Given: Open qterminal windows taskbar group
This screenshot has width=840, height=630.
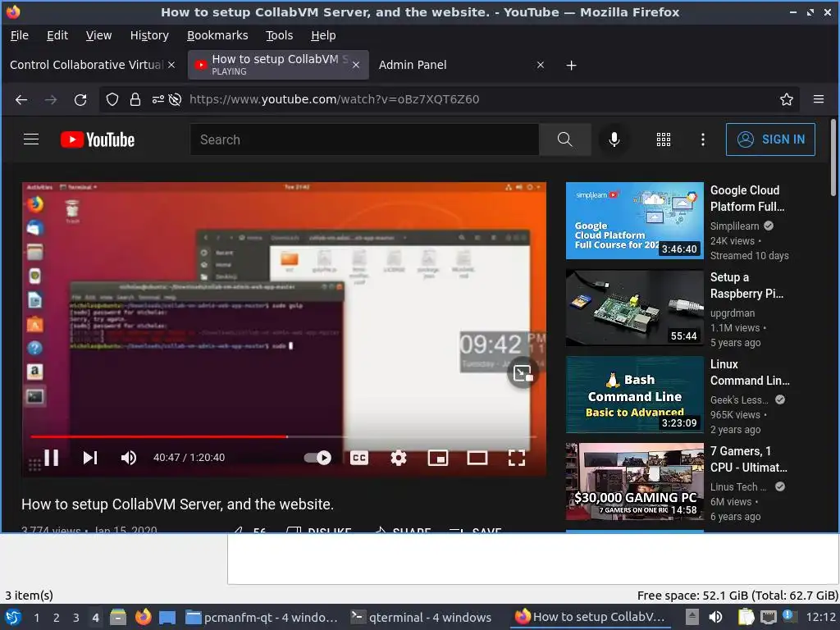Looking at the screenshot, I should coord(421,617).
